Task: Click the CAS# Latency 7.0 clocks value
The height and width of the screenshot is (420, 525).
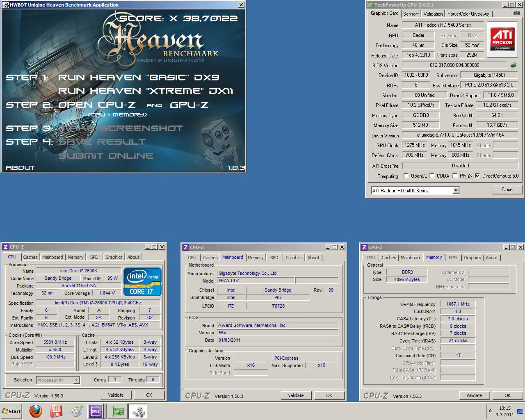Action: pyautogui.click(x=458, y=319)
